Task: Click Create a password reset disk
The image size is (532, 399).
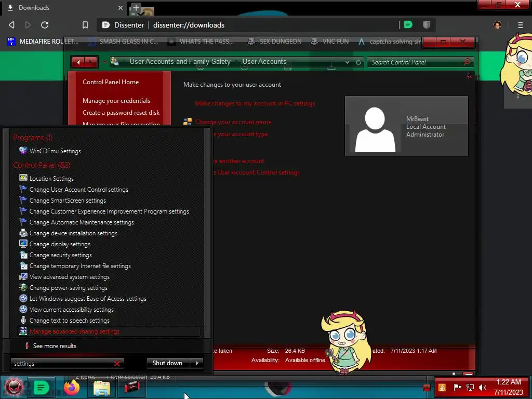Action: click(121, 113)
